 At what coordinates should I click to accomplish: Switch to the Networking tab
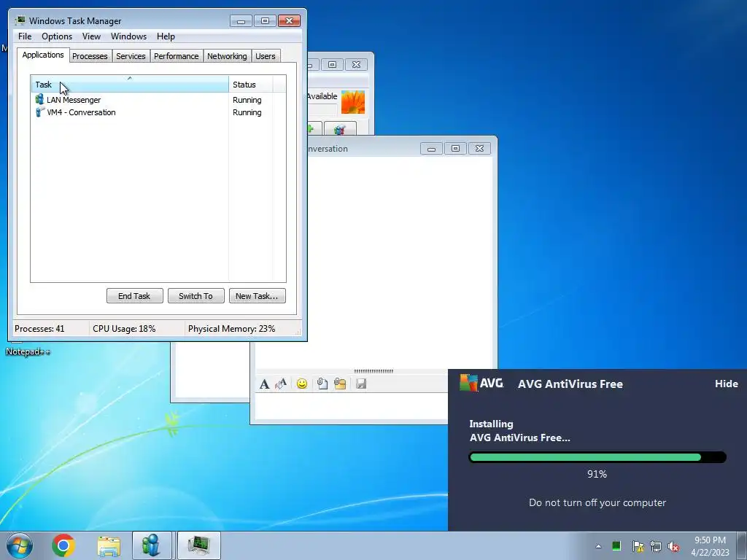tap(227, 56)
